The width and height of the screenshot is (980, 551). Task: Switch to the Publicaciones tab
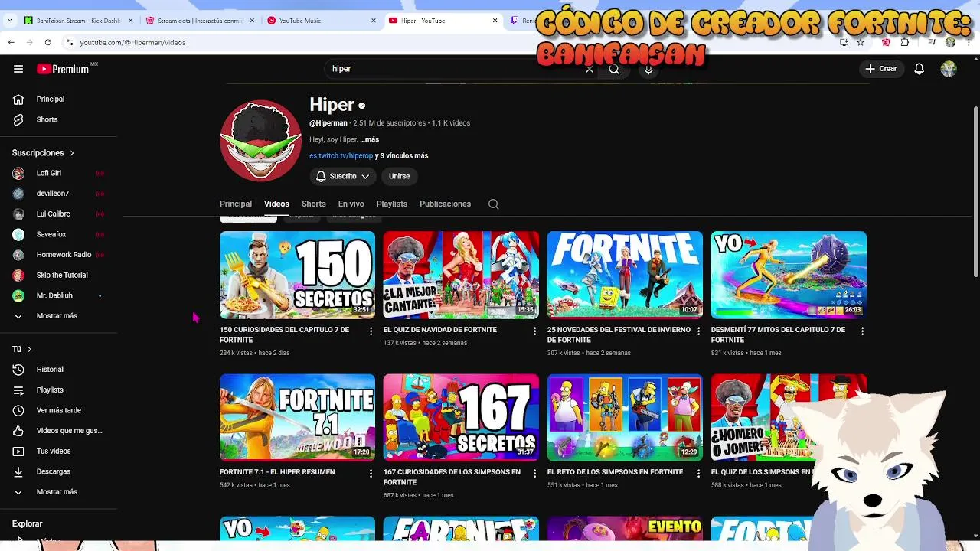point(445,204)
